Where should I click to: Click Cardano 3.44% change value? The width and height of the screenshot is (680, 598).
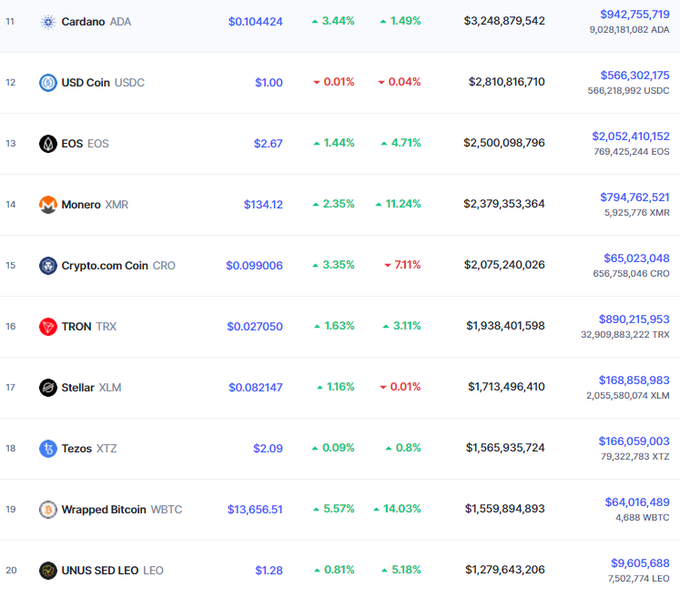(338, 21)
